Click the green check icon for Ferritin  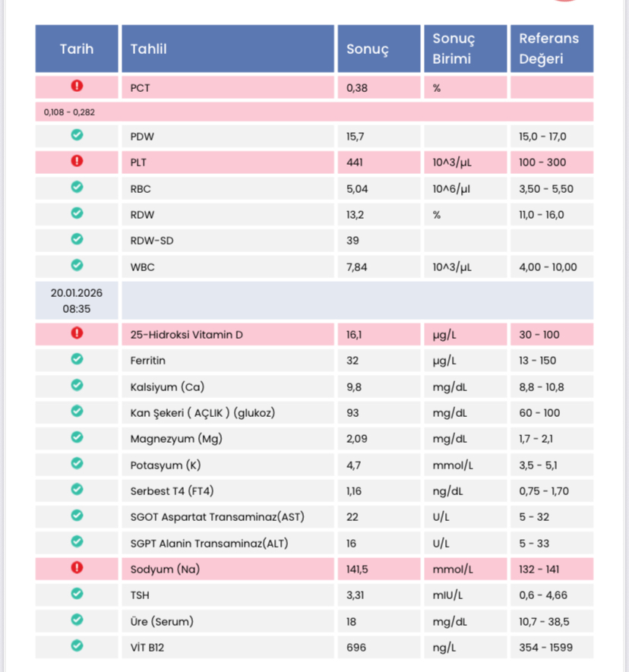tap(77, 359)
